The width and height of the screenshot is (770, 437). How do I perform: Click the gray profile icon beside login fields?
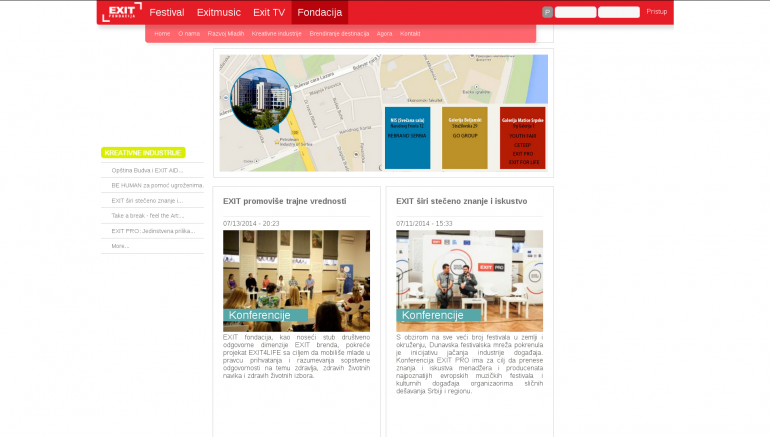(x=547, y=12)
